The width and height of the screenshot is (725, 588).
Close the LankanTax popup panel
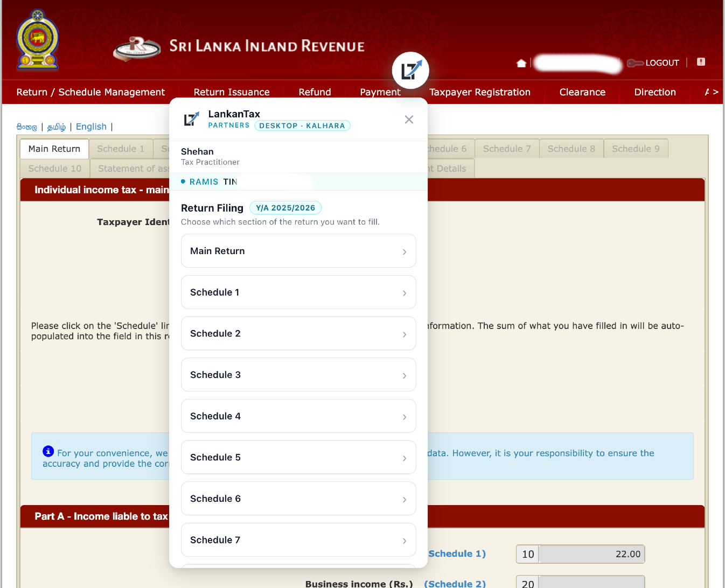409,120
